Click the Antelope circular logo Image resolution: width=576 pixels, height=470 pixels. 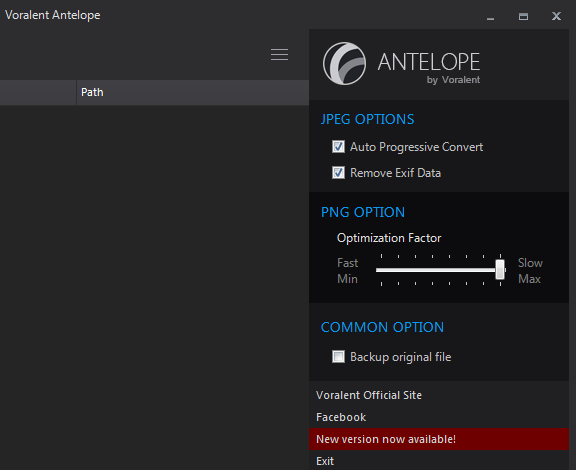point(344,64)
